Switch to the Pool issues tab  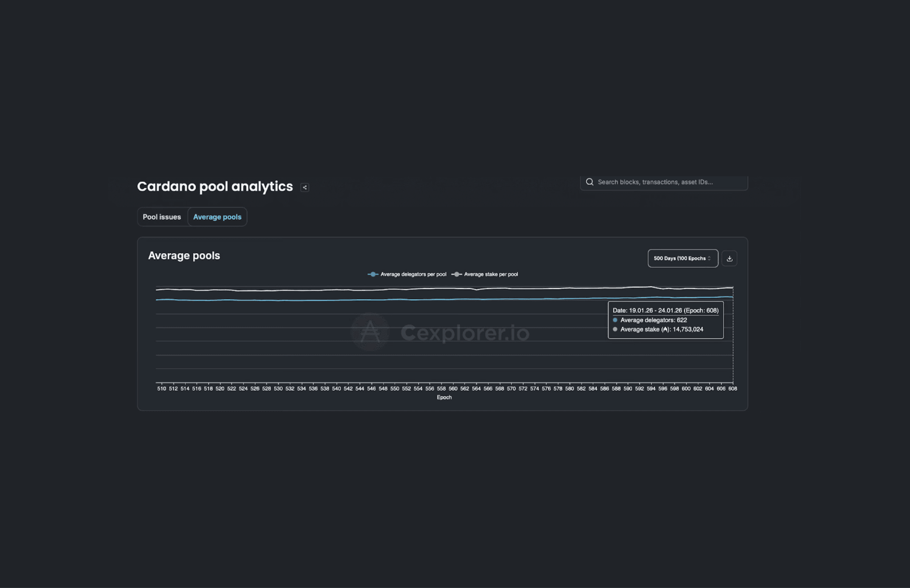pos(162,217)
